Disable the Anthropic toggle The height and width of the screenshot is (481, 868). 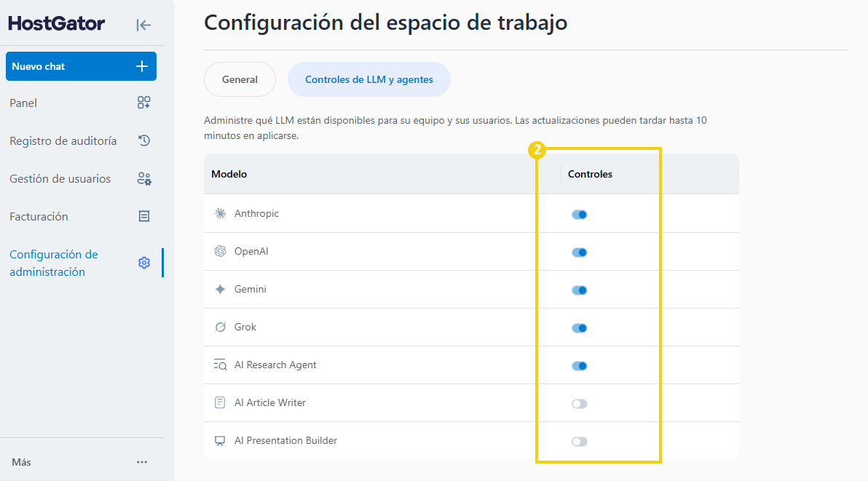coord(580,215)
